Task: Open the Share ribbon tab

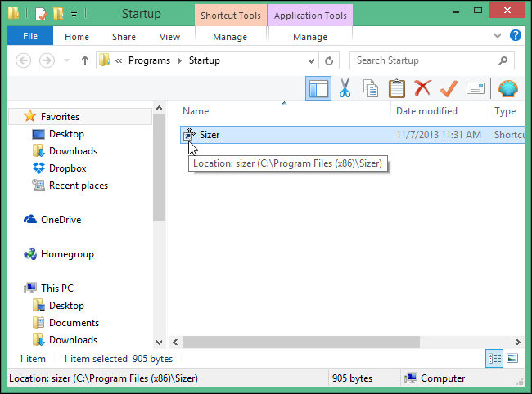Action: click(124, 37)
